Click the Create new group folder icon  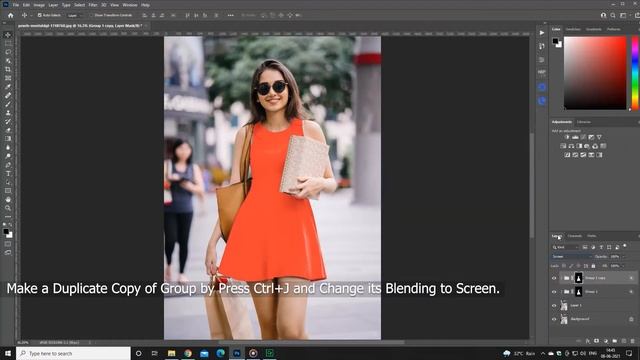point(615,341)
